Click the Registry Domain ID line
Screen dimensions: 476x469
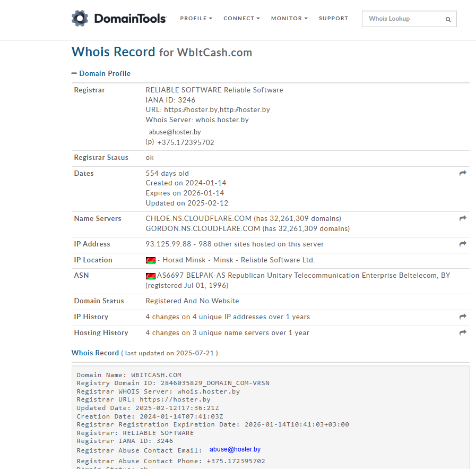pyautogui.click(x=173, y=383)
